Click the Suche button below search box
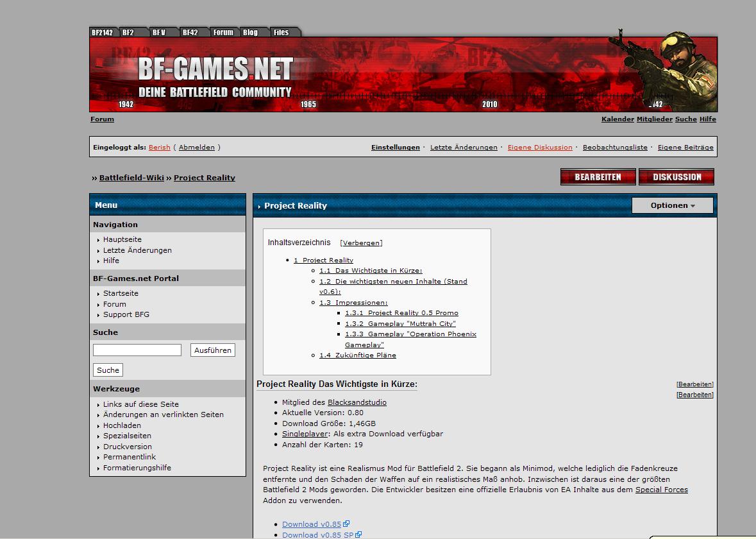Screen dimensions: 756x539 point(108,370)
